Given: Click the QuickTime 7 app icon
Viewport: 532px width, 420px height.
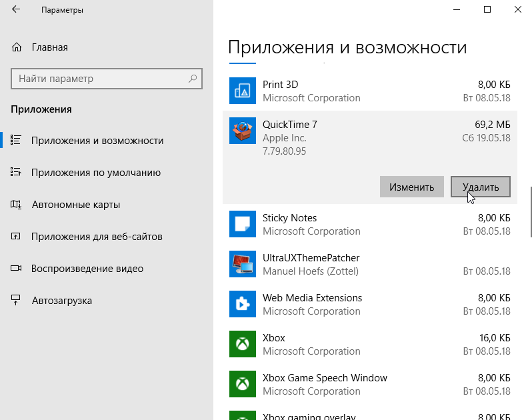Looking at the screenshot, I should point(243,131).
